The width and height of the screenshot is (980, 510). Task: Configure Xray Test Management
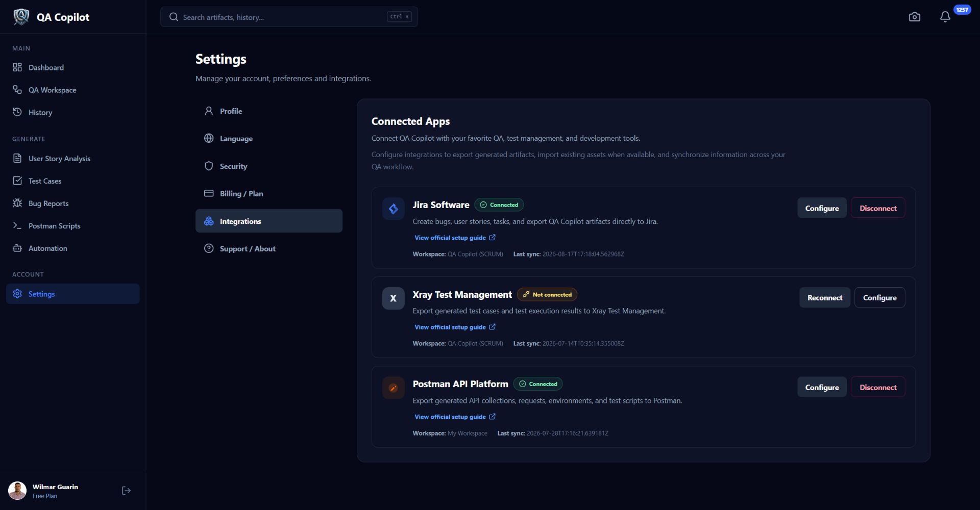click(x=879, y=297)
